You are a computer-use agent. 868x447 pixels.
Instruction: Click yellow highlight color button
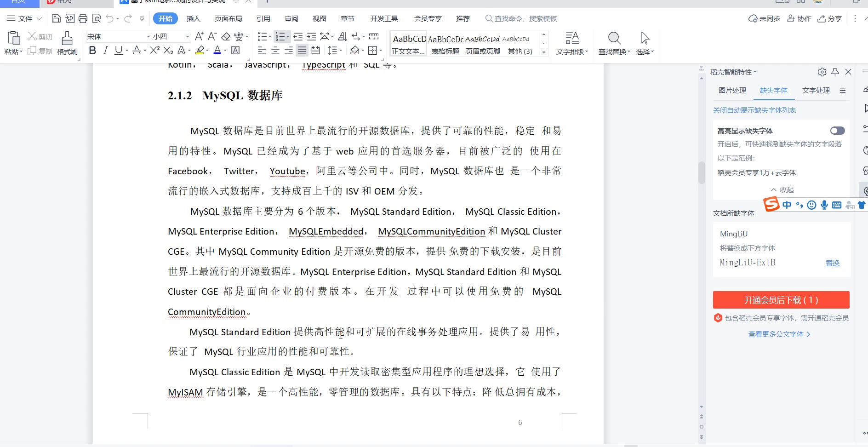pyautogui.click(x=200, y=50)
